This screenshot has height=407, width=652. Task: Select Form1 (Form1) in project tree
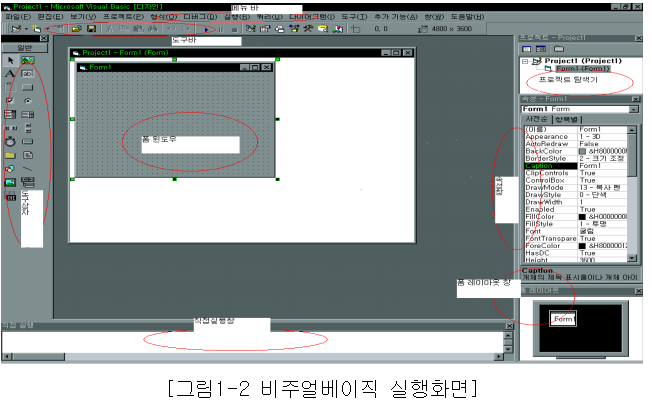[x=583, y=69]
